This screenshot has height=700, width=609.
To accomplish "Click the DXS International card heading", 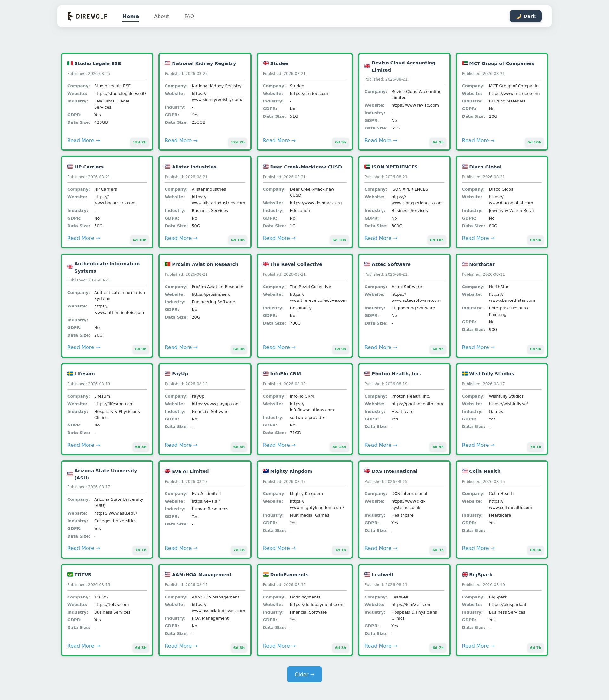I will (x=394, y=471).
